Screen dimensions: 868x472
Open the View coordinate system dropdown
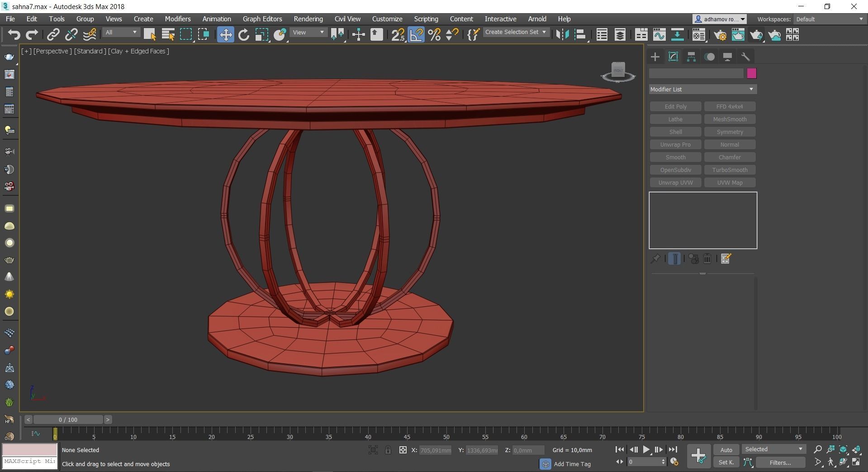coord(308,33)
